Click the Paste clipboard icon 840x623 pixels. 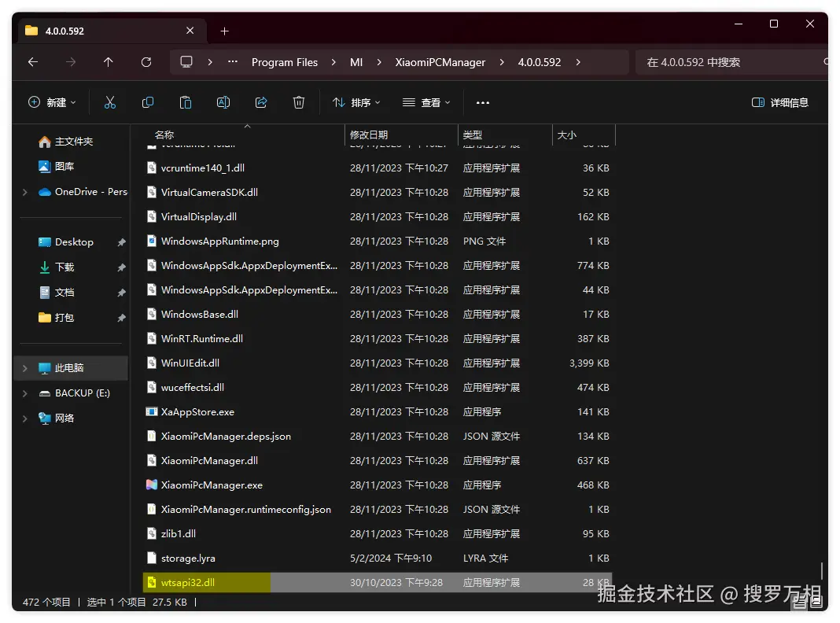tap(186, 102)
